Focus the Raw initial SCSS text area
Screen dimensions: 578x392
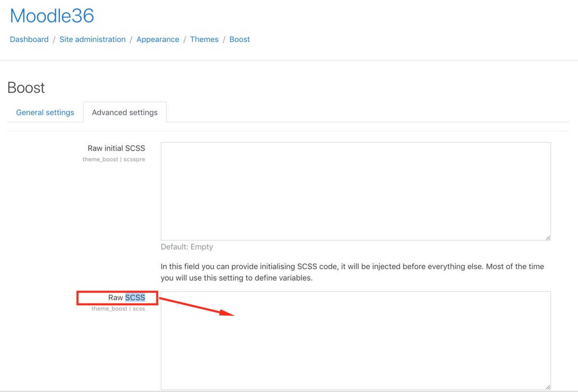[355, 191]
